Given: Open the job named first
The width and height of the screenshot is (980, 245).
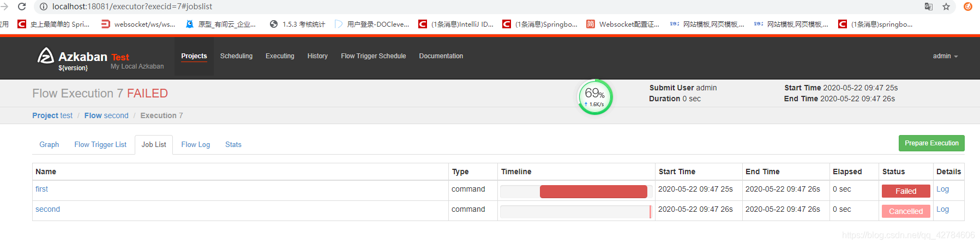Looking at the screenshot, I should click(x=41, y=189).
